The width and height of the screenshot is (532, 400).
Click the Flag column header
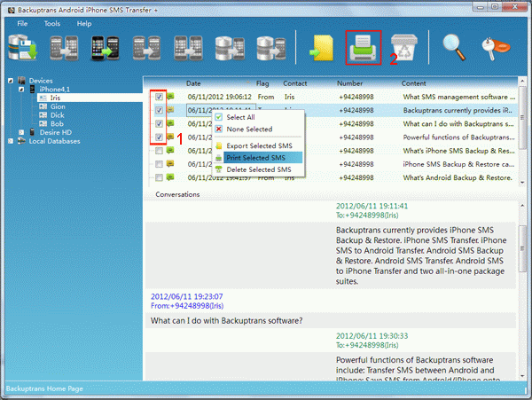pyautogui.click(x=262, y=83)
